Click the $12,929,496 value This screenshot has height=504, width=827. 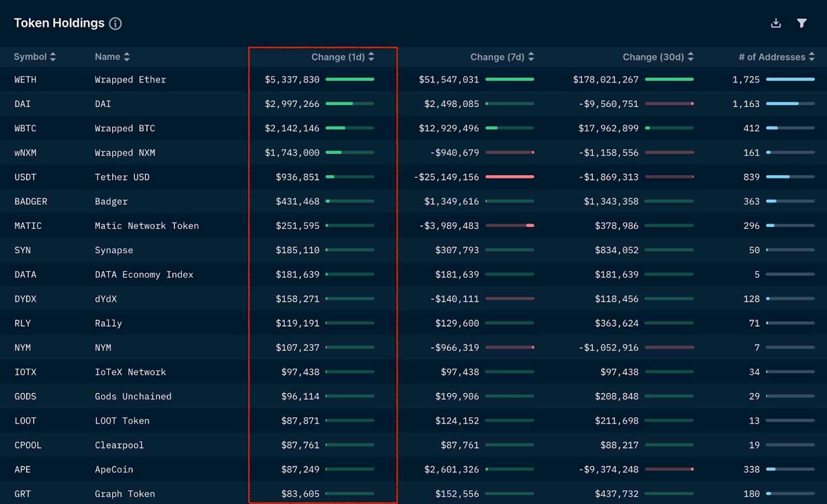(449, 128)
